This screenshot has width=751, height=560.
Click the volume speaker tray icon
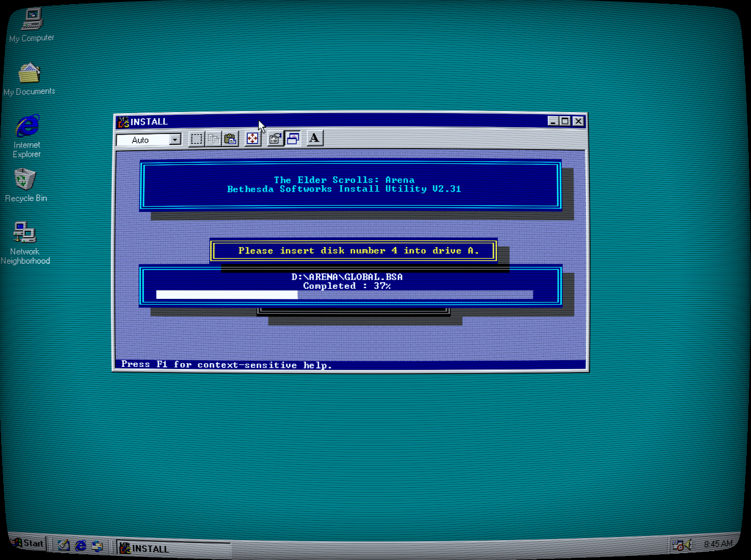pyautogui.click(x=688, y=545)
